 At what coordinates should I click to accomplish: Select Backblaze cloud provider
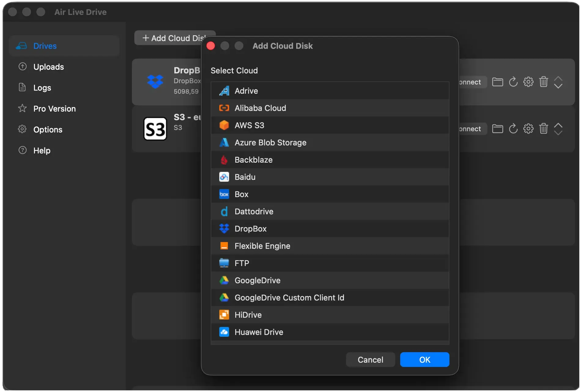330,160
